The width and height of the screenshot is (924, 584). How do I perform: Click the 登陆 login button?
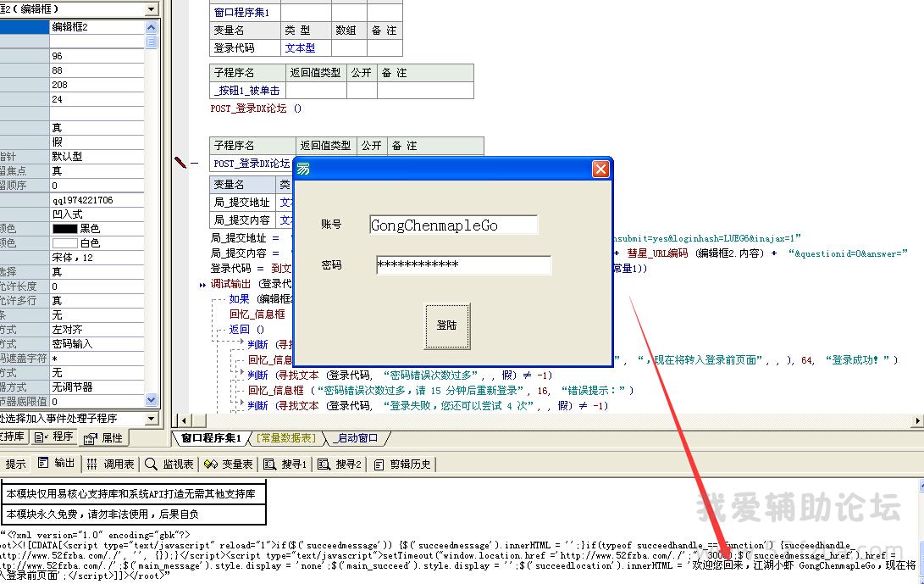point(446,325)
